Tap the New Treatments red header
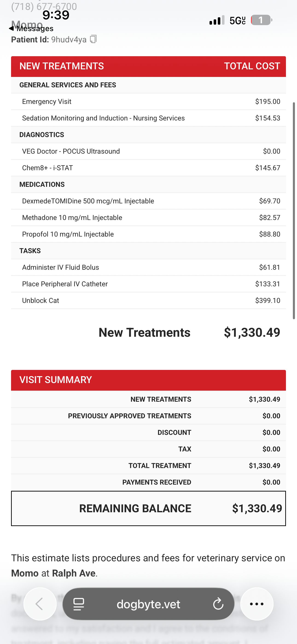Viewport: 297px width, 644px height. point(148,66)
